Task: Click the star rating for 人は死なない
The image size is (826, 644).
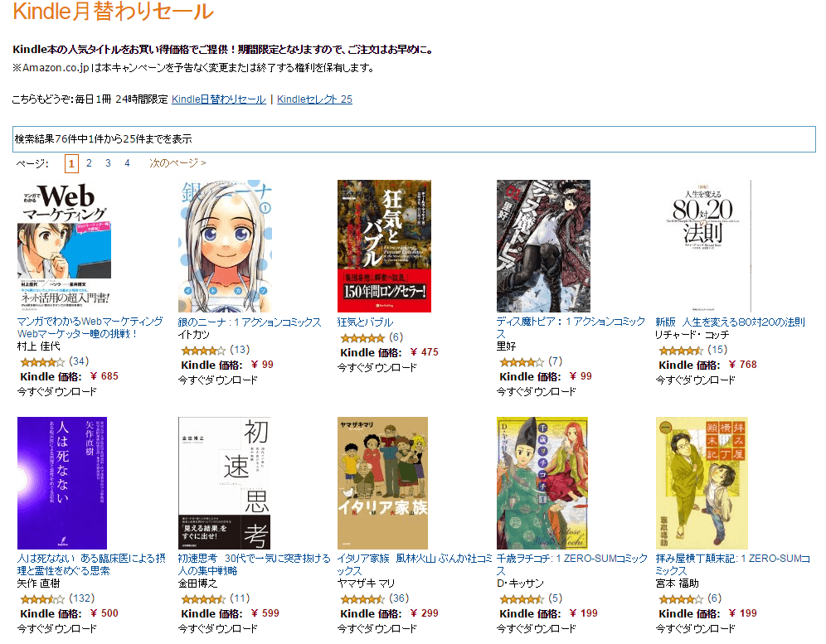Action: [x=42, y=598]
